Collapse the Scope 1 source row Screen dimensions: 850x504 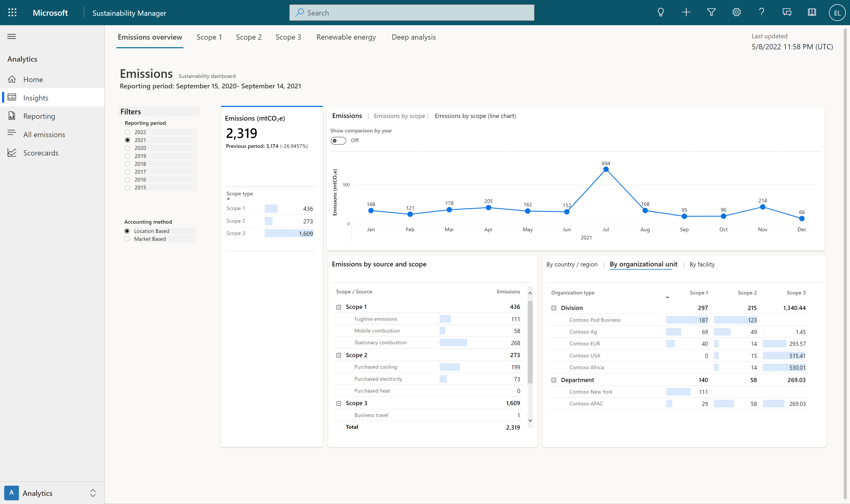[x=339, y=307]
